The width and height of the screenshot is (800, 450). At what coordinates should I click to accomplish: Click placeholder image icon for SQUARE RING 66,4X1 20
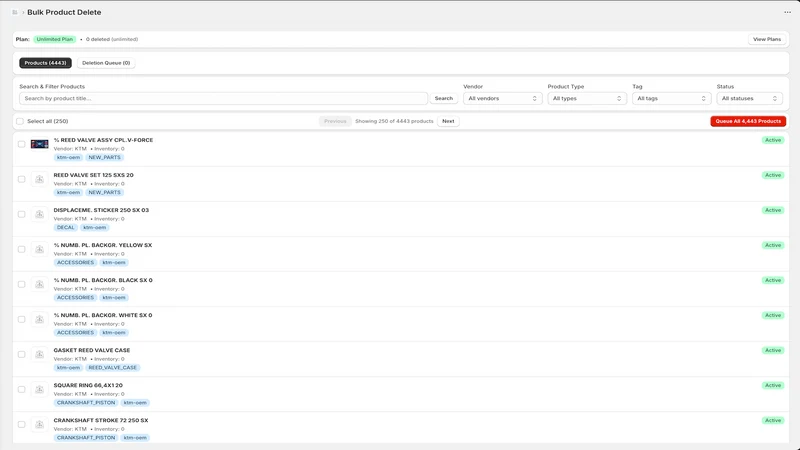click(x=39, y=389)
